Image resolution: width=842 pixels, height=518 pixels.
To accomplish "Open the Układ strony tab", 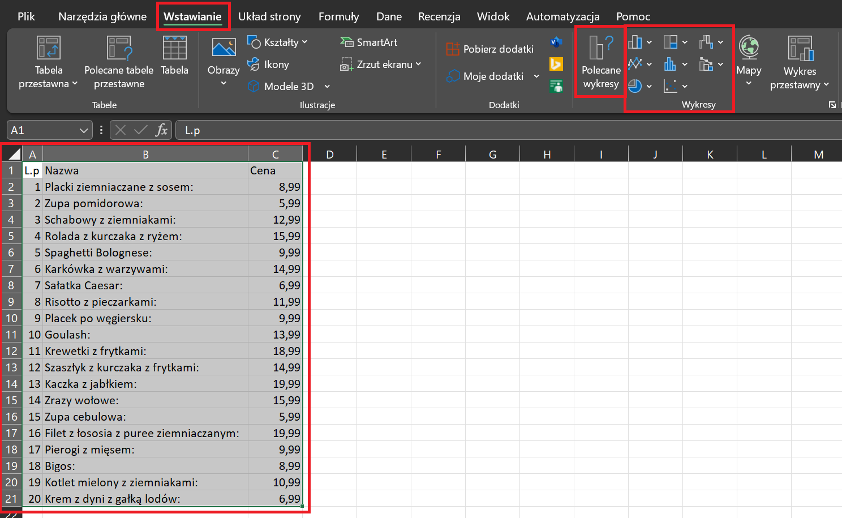I will [x=271, y=17].
